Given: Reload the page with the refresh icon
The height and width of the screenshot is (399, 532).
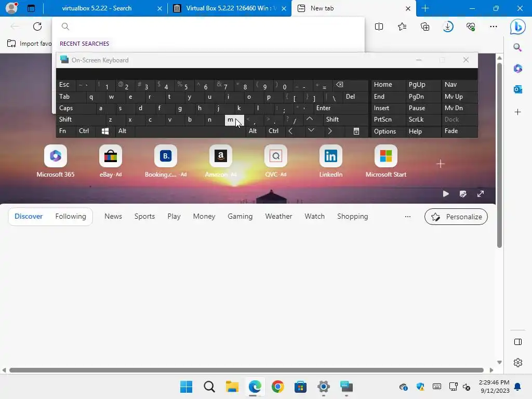Looking at the screenshot, I should coord(37,26).
